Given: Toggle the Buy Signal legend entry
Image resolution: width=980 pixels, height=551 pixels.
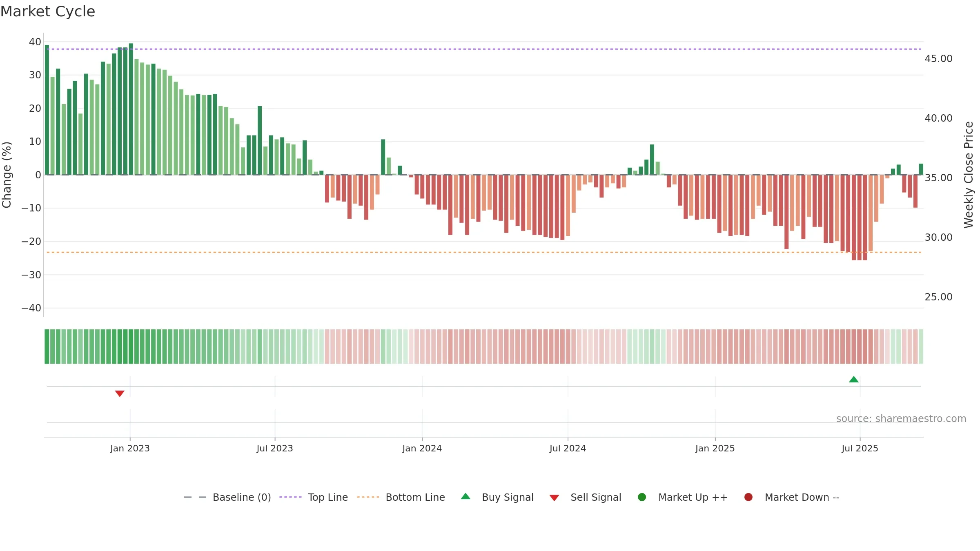Looking at the screenshot, I should pos(497,497).
